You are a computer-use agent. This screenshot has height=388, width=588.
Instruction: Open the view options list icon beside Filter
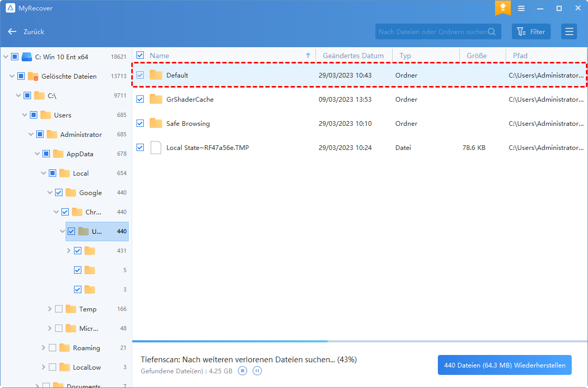pos(569,32)
